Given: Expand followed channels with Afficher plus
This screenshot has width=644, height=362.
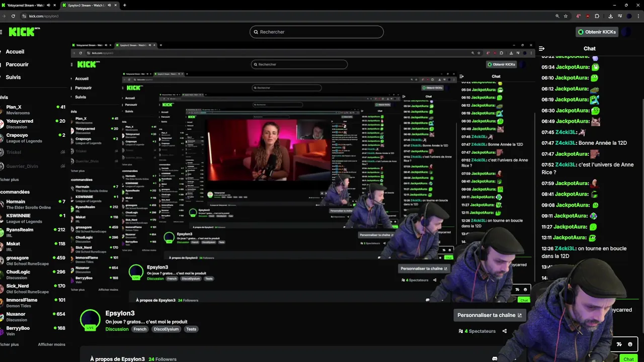Looking at the screenshot, I should pyautogui.click(x=9, y=179).
